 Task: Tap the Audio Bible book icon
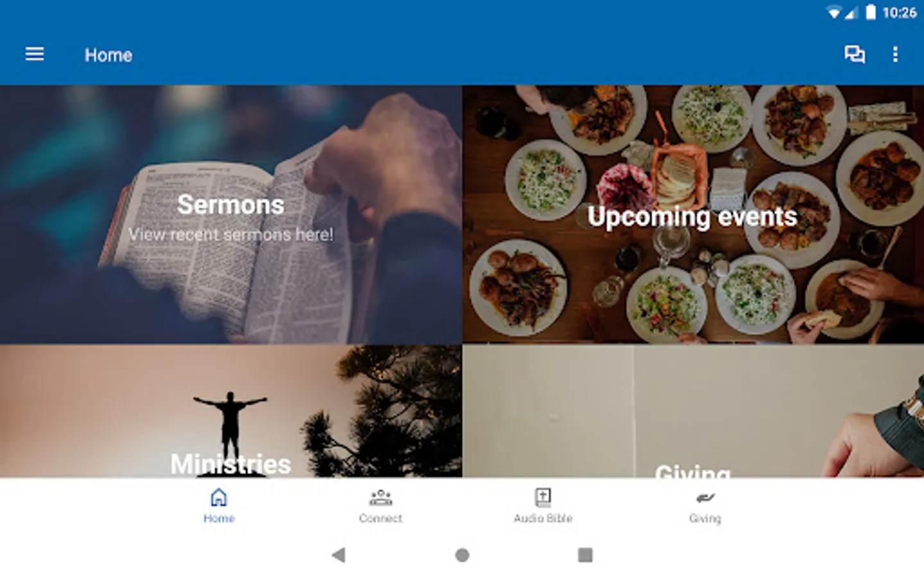pos(543,497)
